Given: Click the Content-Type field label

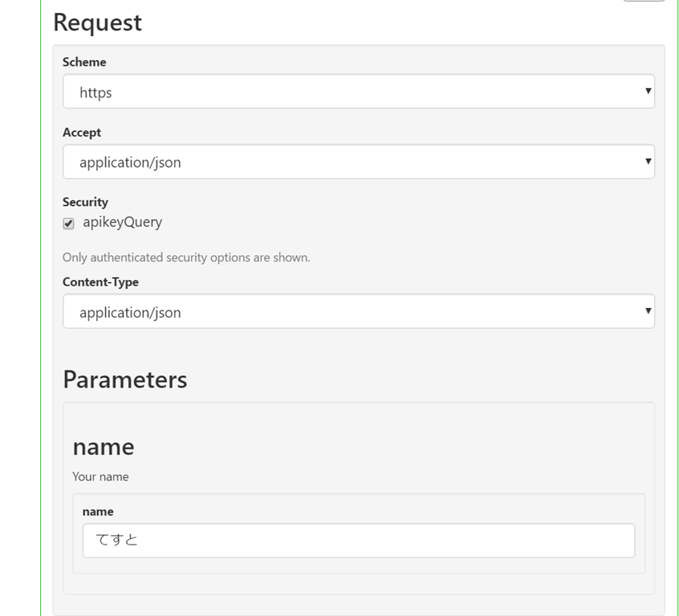Looking at the screenshot, I should 100,282.
